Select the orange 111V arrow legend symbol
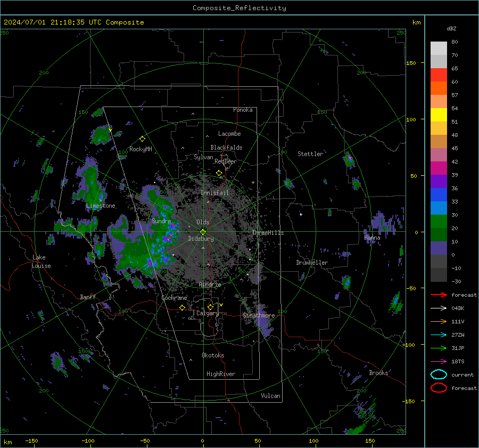This screenshot has width=479, height=448. (439, 321)
